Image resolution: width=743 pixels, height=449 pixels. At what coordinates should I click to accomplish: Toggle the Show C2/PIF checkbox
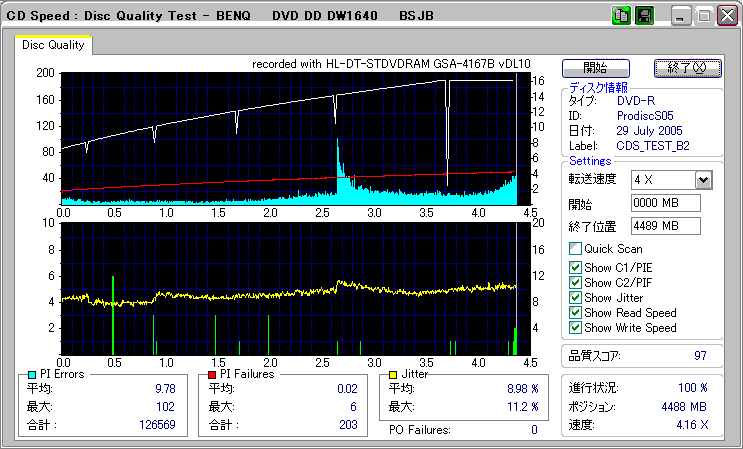pos(575,282)
